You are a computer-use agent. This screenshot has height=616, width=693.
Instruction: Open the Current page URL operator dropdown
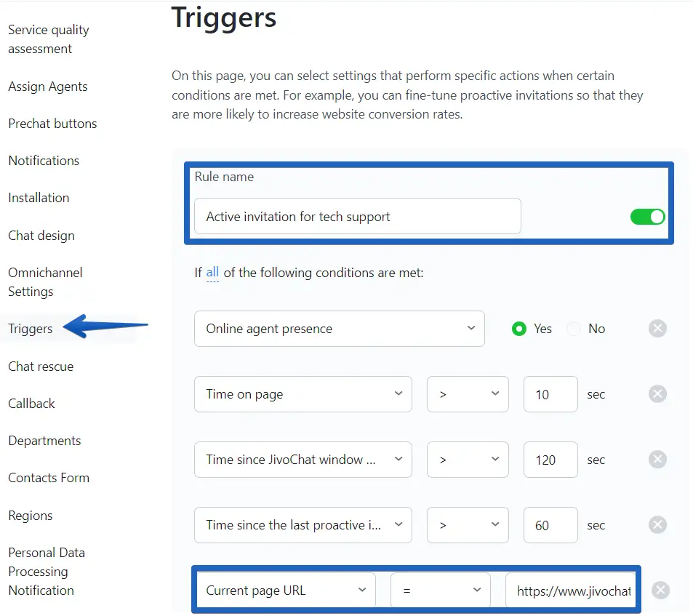click(x=441, y=591)
